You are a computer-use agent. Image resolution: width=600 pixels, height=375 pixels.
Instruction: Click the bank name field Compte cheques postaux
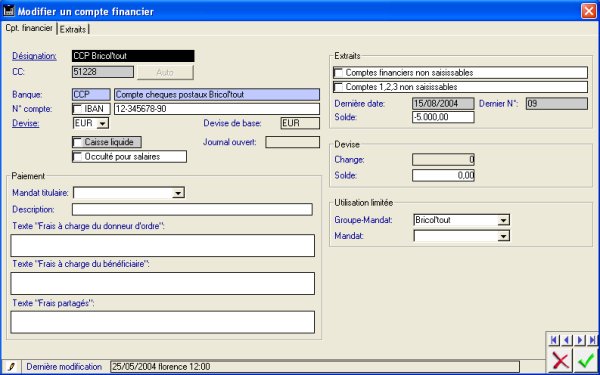pos(217,95)
